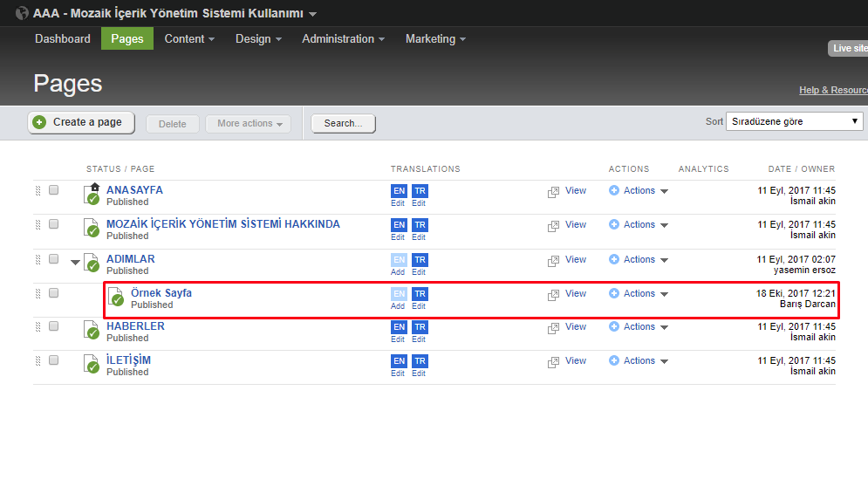
Task: Click the drag handle for the Örnek Sayfa row
Action: pos(38,294)
